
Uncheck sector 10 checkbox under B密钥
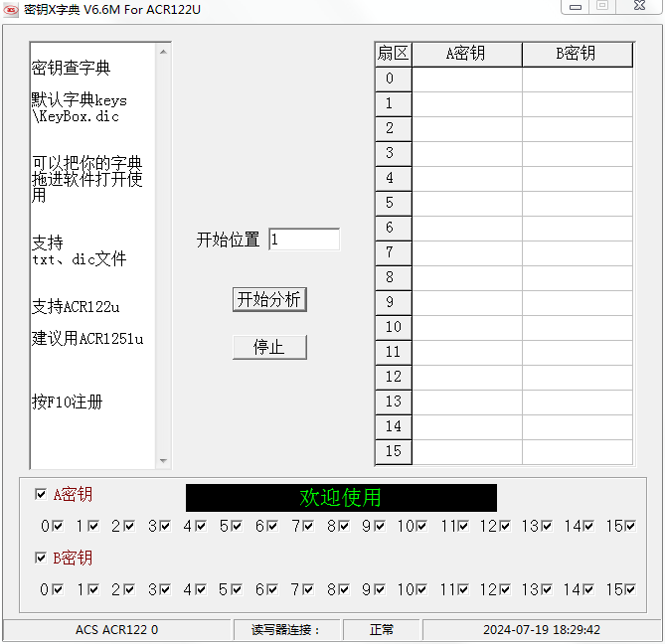pyautogui.click(x=422, y=589)
